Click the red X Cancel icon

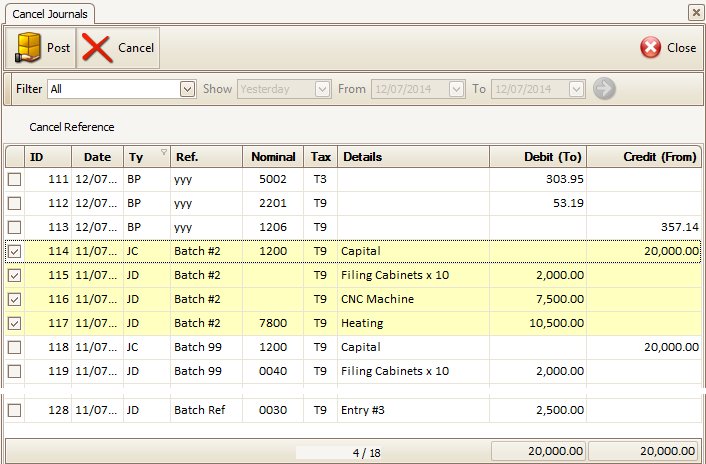[97, 48]
